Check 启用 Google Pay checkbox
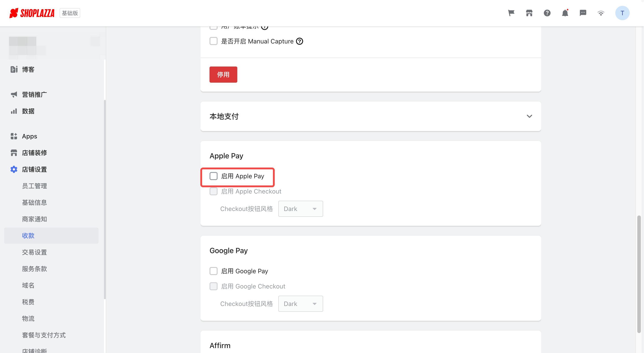The width and height of the screenshot is (644, 353). (214, 271)
